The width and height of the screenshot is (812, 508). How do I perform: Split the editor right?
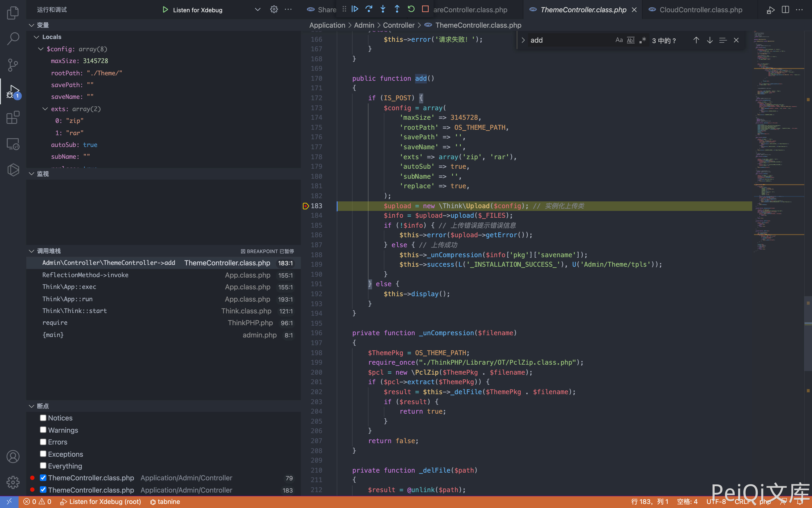pyautogui.click(x=785, y=10)
